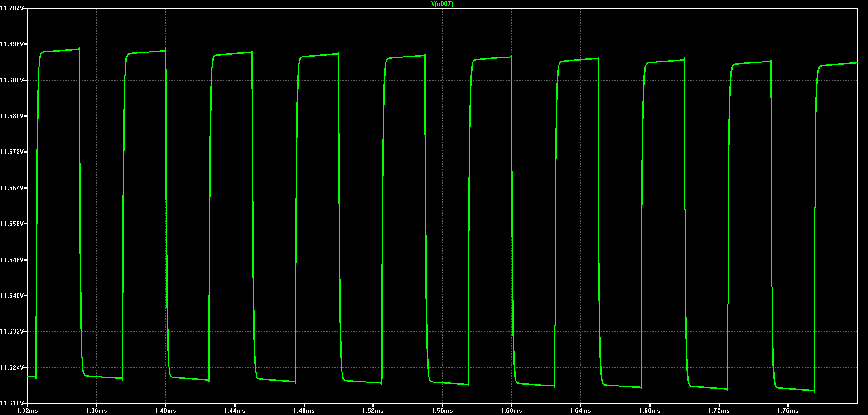The width and height of the screenshot is (868, 415).
Task: Click the V(n007) trace label
Action: pyautogui.click(x=442, y=4)
